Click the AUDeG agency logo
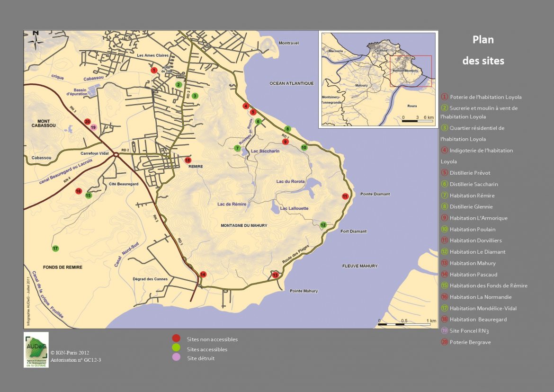554x392 pixels. click(36, 350)
